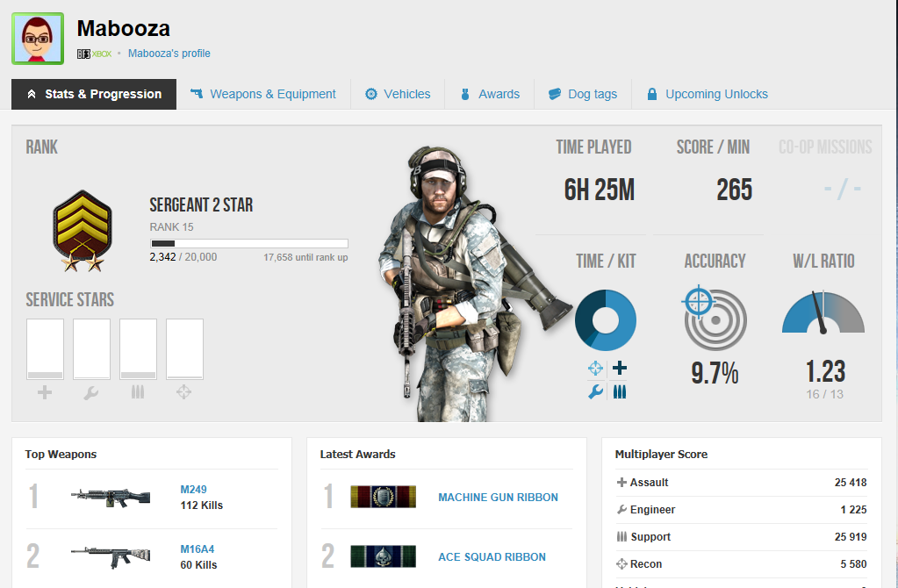Click the Support ammo icon in Multiplayer Score

[622, 536]
